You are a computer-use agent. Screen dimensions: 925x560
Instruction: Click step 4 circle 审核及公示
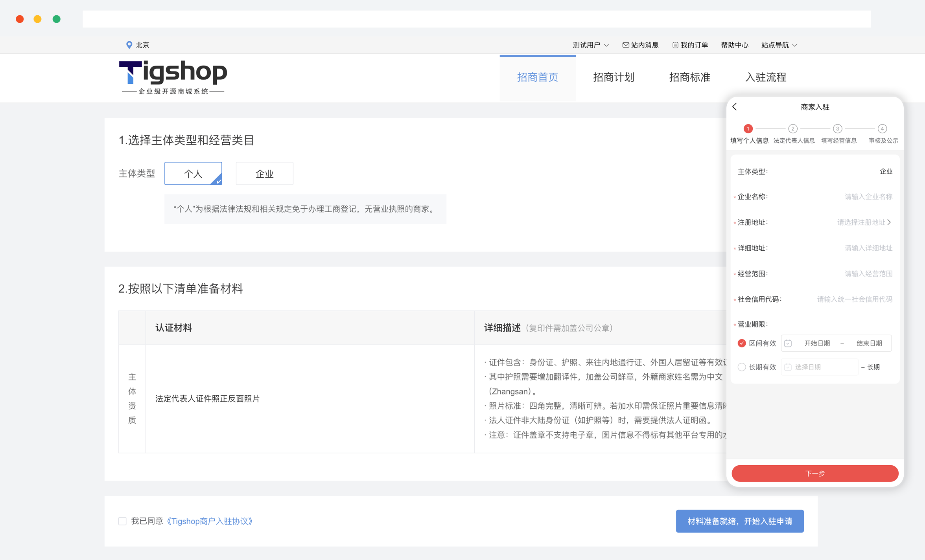883,129
